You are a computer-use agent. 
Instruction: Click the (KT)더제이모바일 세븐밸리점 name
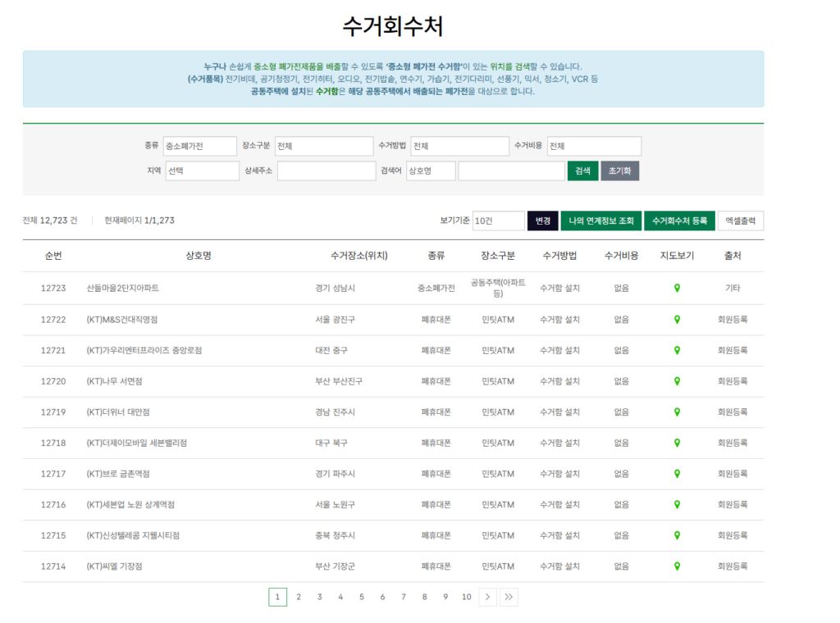click(137, 443)
